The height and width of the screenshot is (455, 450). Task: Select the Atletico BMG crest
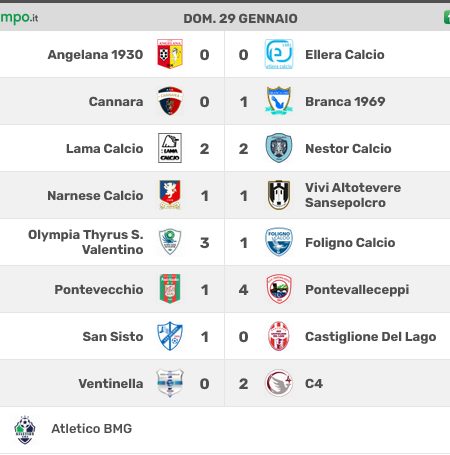point(25,430)
